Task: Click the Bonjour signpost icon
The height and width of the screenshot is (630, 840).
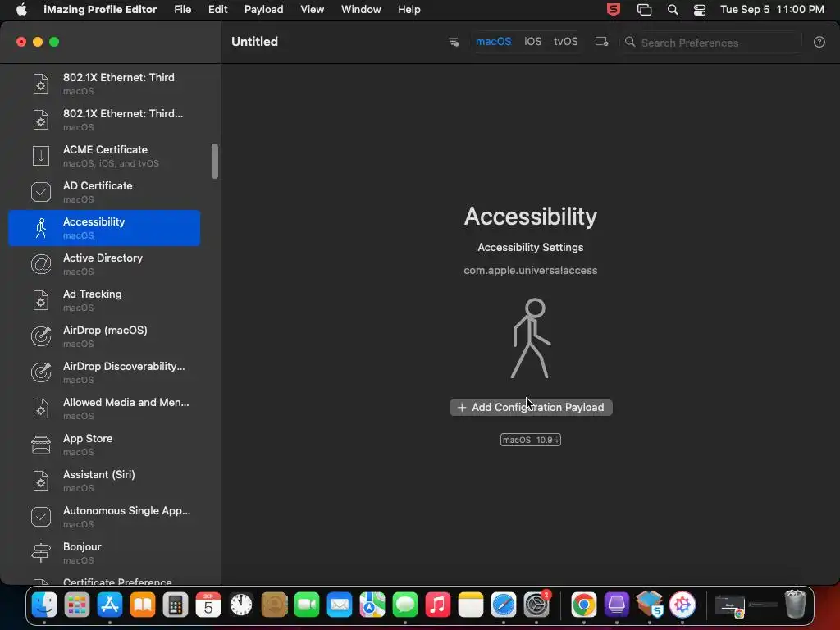Action: [x=41, y=553]
